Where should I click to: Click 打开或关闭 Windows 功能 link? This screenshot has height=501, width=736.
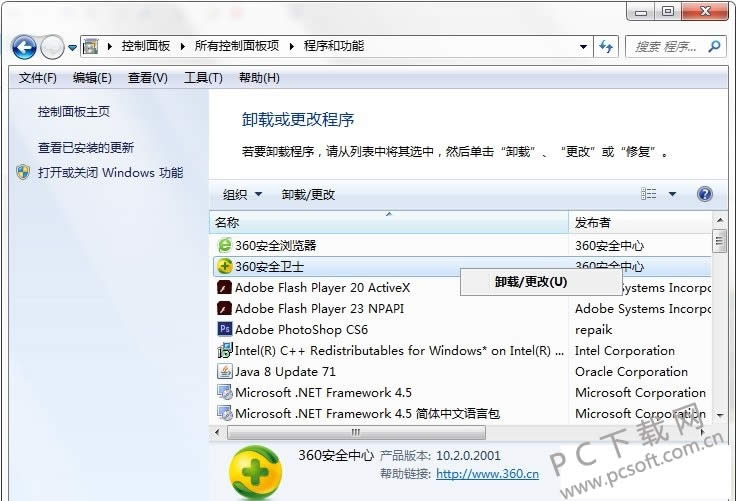click(110, 172)
